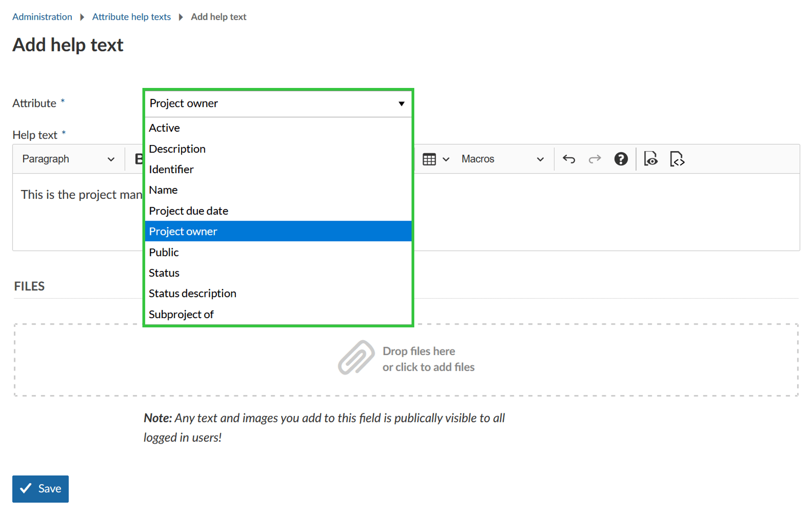Screen dimensions: 812x518
Task: Open Attribute help texts breadcrumb link
Action: pyautogui.click(x=131, y=17)
